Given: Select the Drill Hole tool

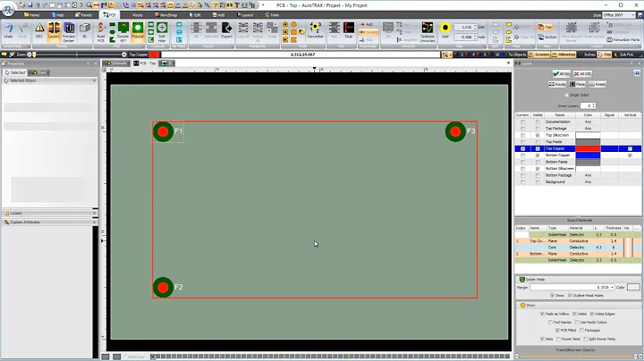Looking at the screenshot, I should pos(162,32).
